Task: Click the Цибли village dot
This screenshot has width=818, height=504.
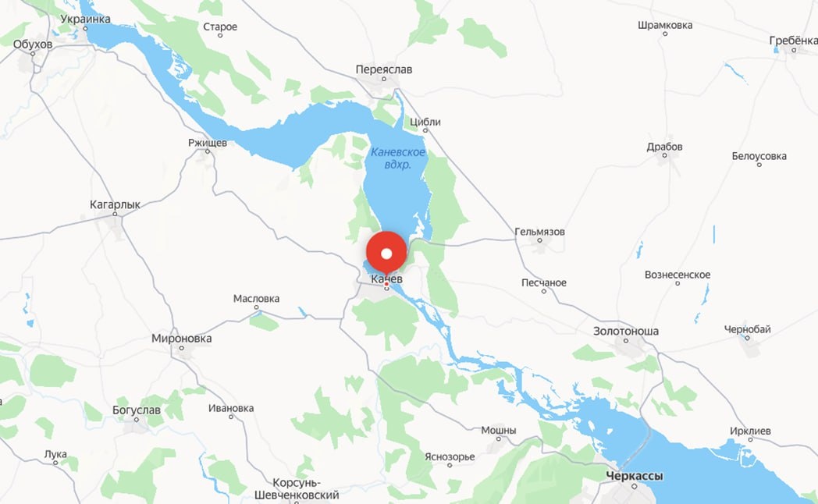Action: [425, 130]
